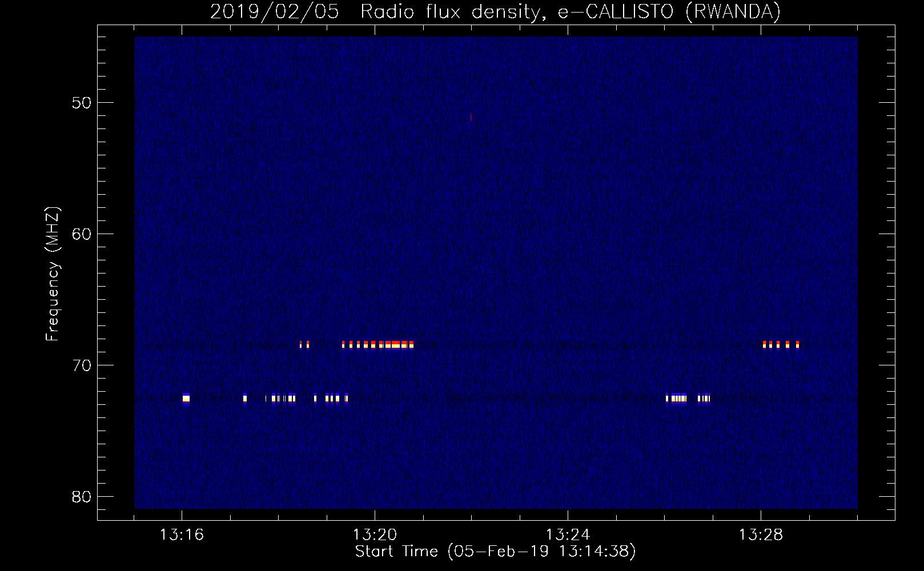The width and height of the screenshot is (924, 571).
Task: Click the '13:28' time tick label
Action: pos(761,535)
